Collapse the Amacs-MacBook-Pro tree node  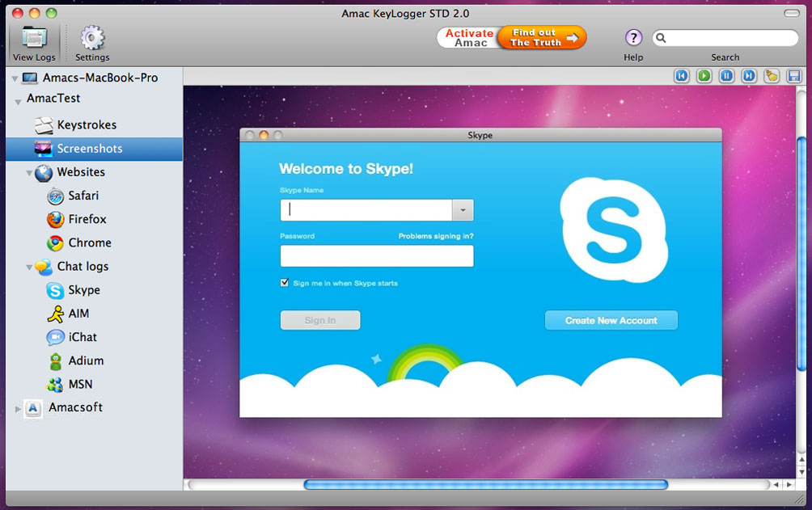click(15, 78)
